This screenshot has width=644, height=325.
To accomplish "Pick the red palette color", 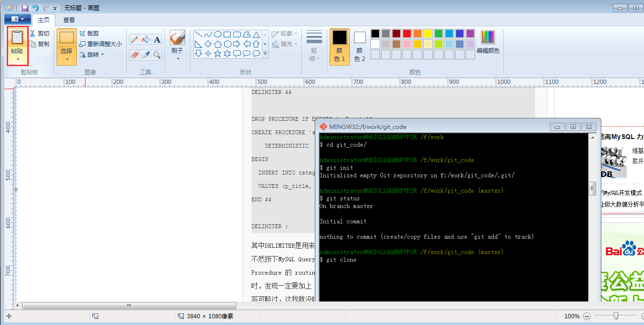I will point(407,34).
